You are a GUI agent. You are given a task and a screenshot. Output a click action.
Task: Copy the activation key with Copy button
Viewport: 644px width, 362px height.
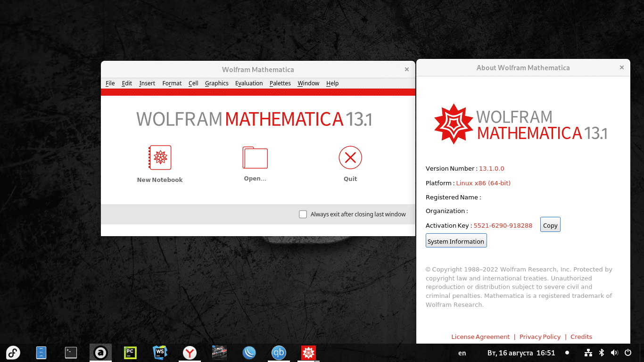(x=550, y=225)
